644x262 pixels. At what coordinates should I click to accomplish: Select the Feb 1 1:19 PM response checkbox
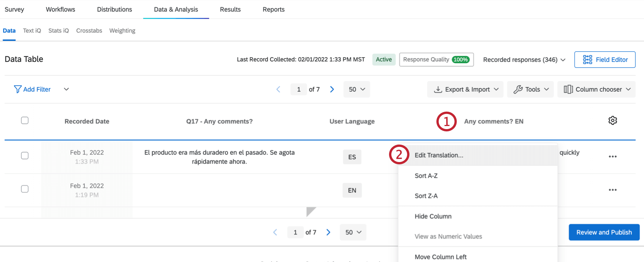(25, 189)
